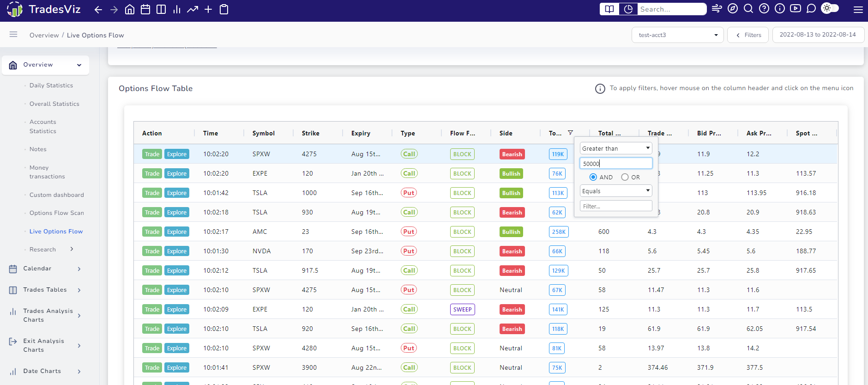This screenshot has height=385, width=868.
Task: Click the TradesViz logo icon
Action: [x=14, y=9]
